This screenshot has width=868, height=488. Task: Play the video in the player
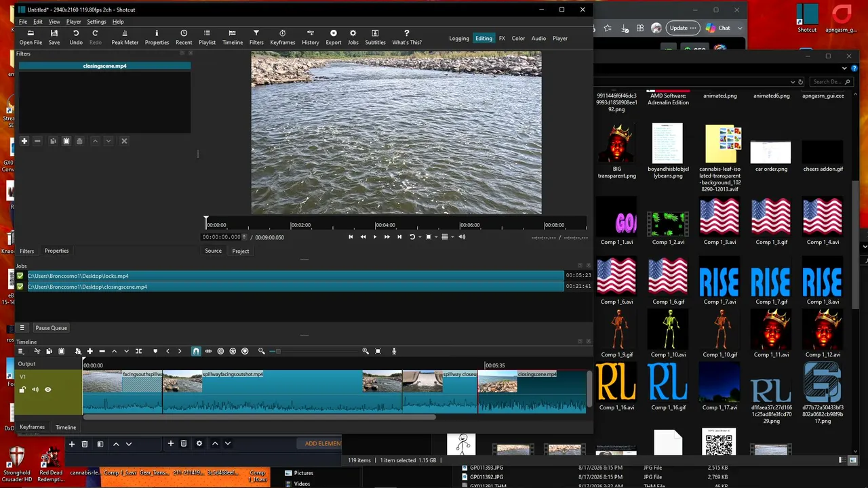(x=375, y=237)
